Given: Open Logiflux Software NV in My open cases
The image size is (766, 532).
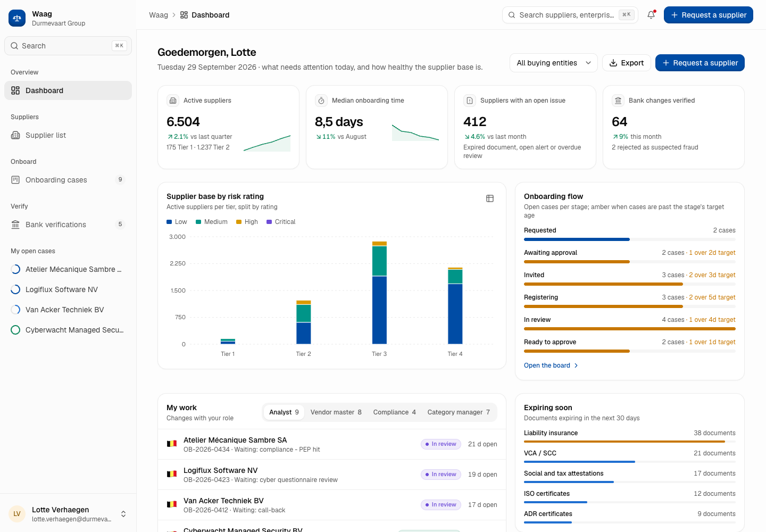Looking at the screenshot, I should click(68, 289).
